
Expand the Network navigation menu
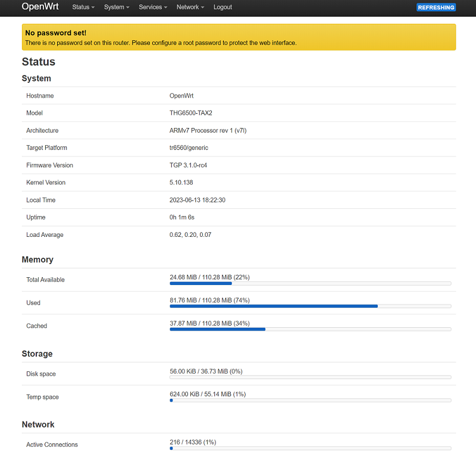coord(190,7)
